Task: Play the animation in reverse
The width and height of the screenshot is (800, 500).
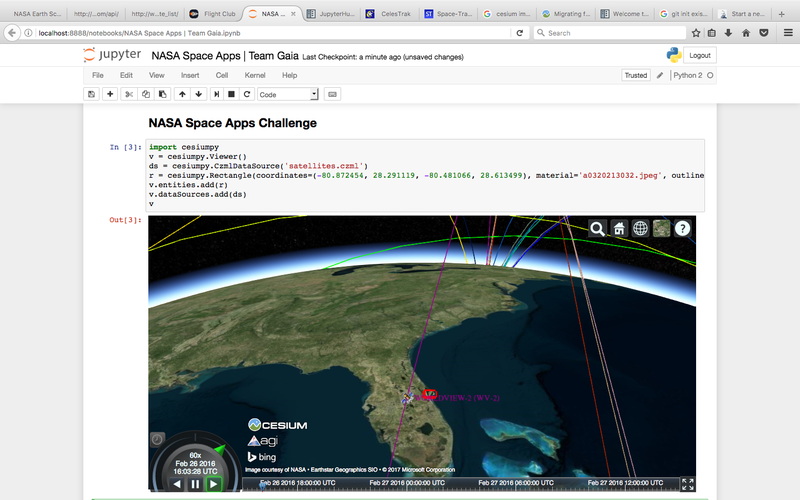Action: point(177,484)
